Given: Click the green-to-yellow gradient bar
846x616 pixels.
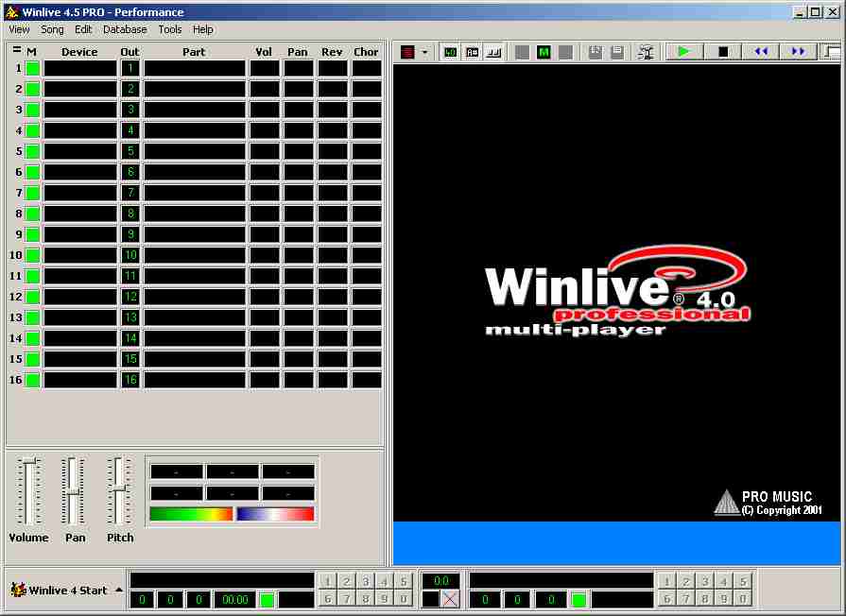Looking at the screenshot, I should click(x=191, y=514).
